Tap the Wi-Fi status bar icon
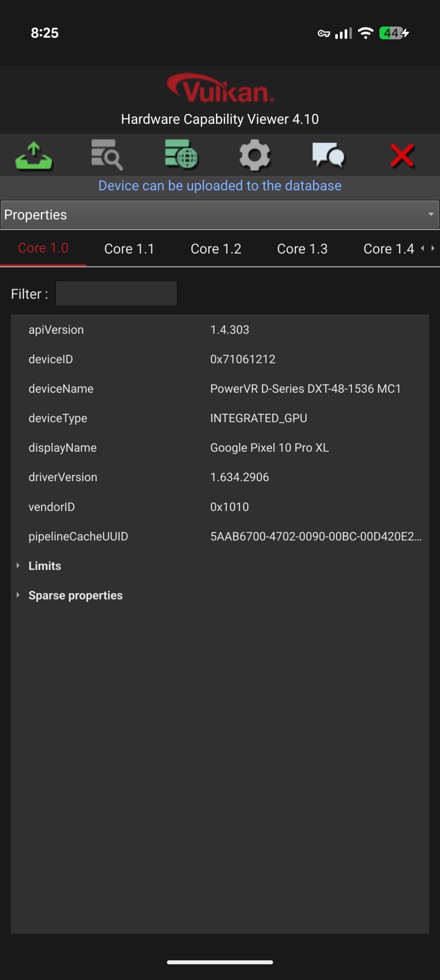The height and width of the screenshot is (980, 440). pyautogui.click(x=365, y=34)
